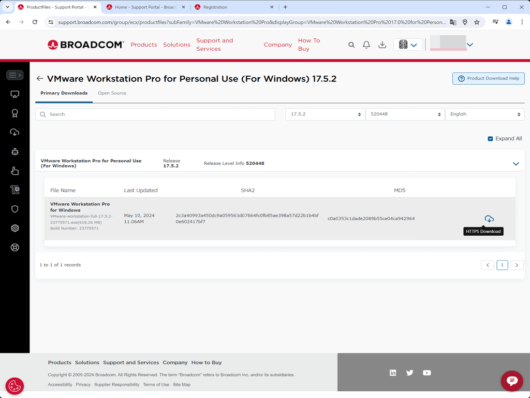Open the cloud download icon in the sidebar
530x398 pixels.
(x=15, y=132)
